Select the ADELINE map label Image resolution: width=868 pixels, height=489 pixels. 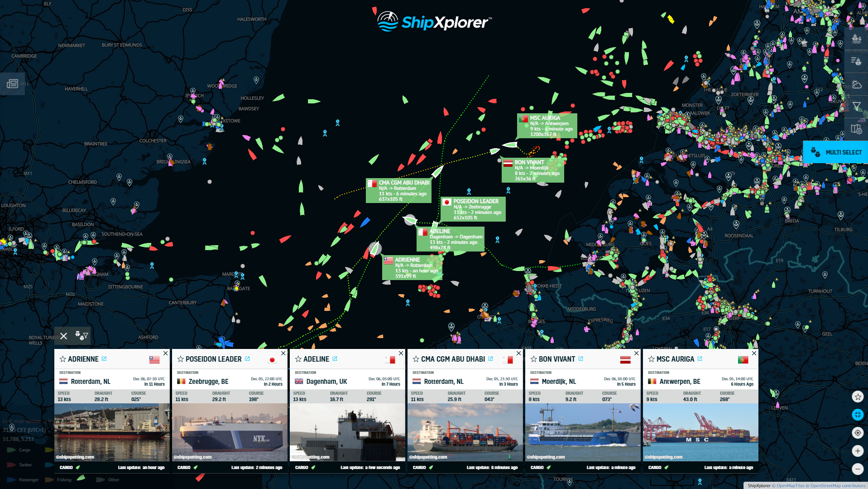[x=451, y=239]
